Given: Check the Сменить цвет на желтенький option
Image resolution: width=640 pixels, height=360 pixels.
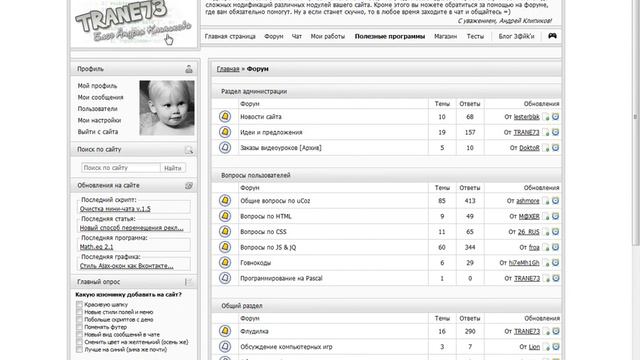Looking at the screenshot, I should point(79,342).
